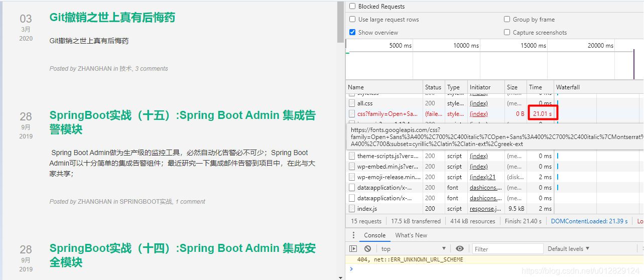Select the Console drawer tab
Screen dimensions: 644x280
[x=374, y=235]
